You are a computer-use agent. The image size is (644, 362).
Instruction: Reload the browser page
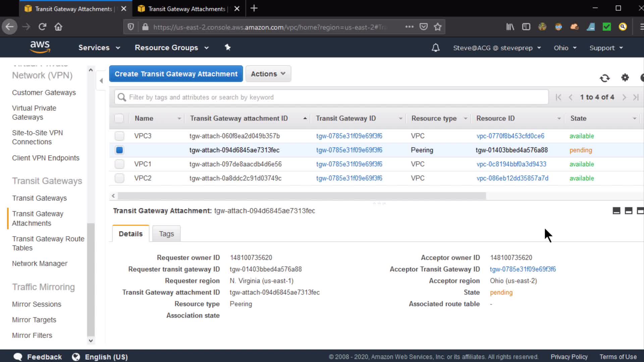point(42,27)
